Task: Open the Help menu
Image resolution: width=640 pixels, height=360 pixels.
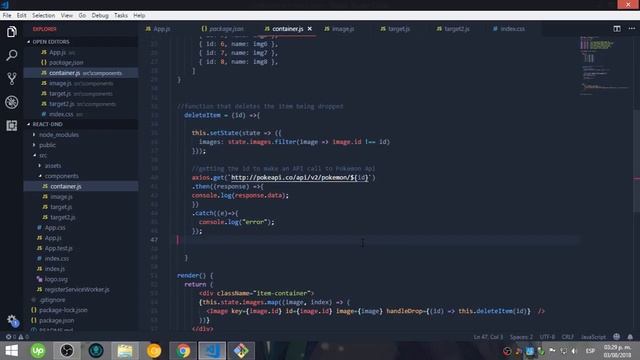Action: (139, 15)
